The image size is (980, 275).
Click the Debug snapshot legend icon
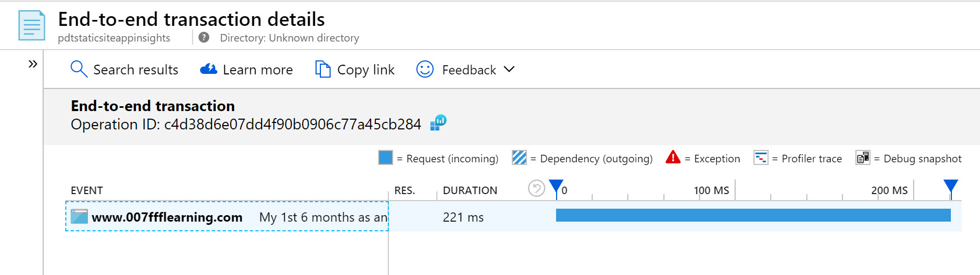point(862,158)
